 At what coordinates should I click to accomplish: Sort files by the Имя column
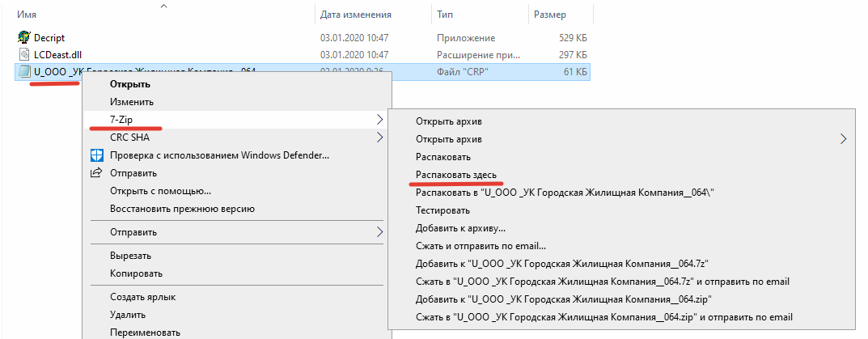27,15
